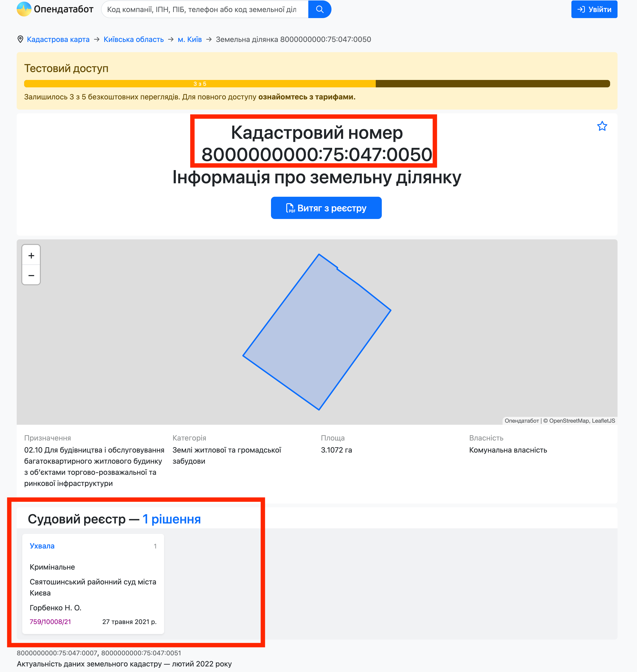Zoom out the map with minus button
Image resolution: width=637 pixels, height=672 pixels.
pos(31,275)
